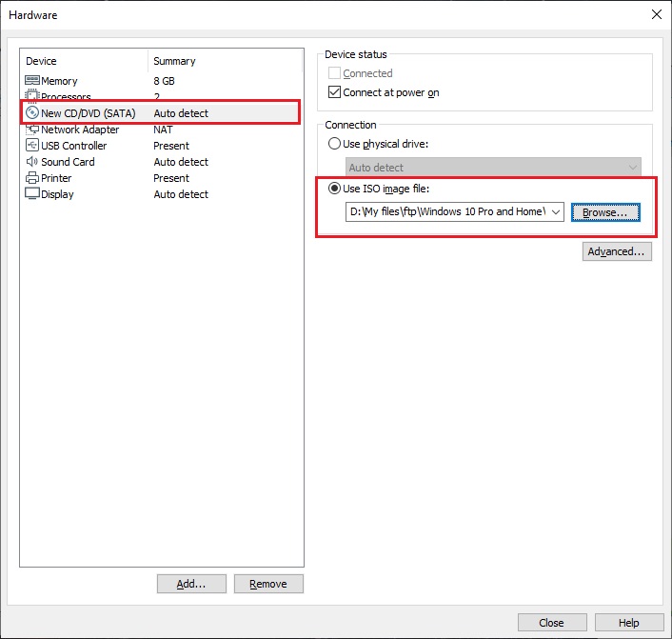Click the Display monitor icon
Viewport: 672px width, 639px height.
click(32, 194)
